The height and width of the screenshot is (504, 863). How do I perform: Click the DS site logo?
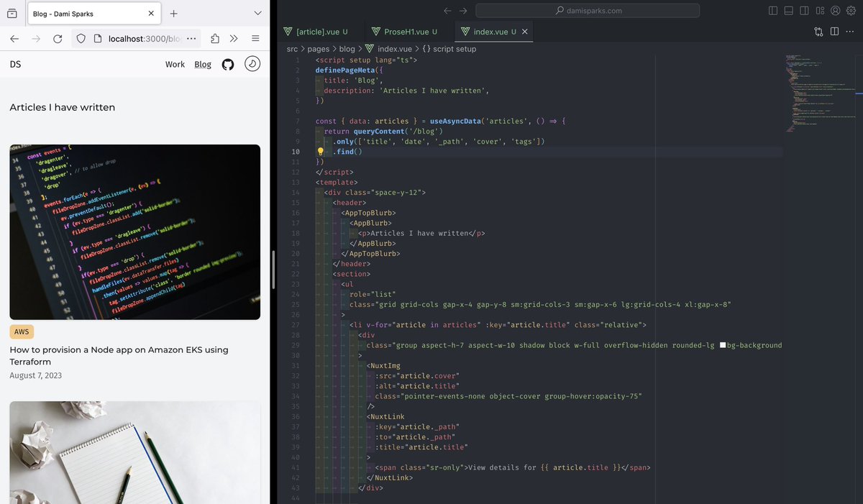click(x=15, y=64)
